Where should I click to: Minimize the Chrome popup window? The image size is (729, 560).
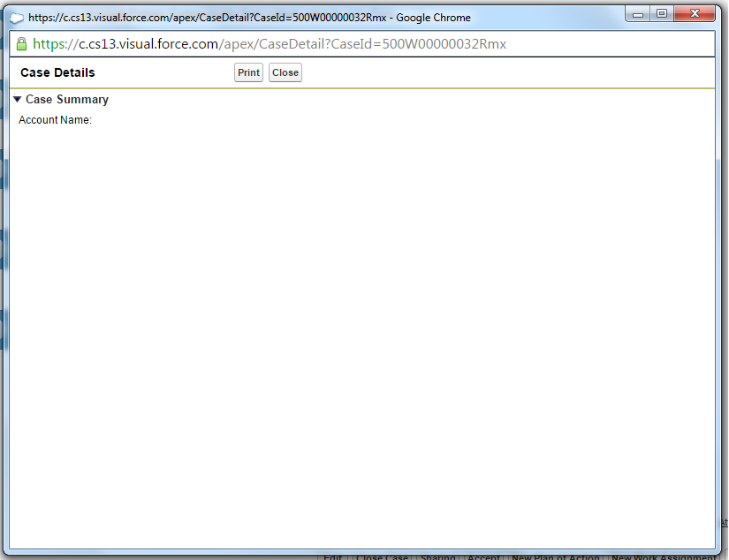[638, 14]
